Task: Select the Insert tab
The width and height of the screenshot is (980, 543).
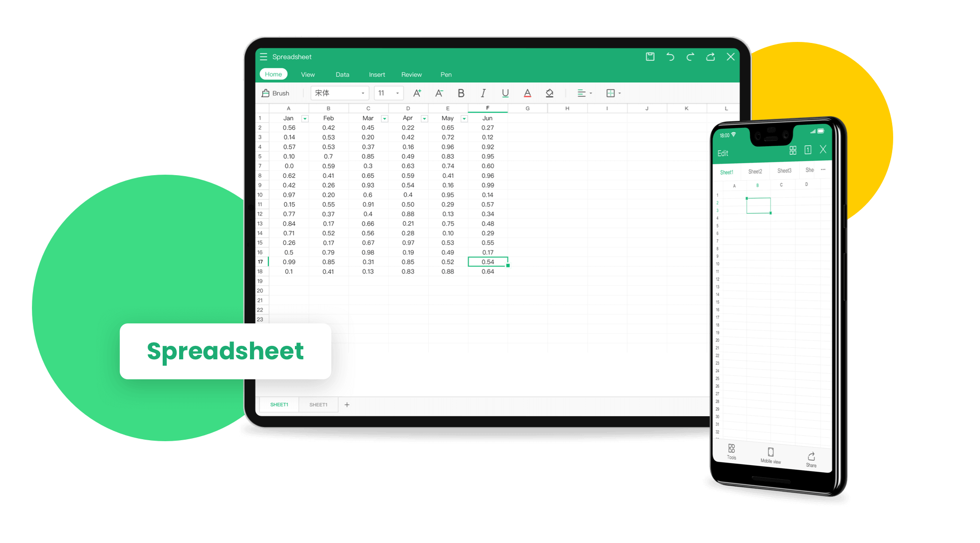Action: tap(375, 74)
